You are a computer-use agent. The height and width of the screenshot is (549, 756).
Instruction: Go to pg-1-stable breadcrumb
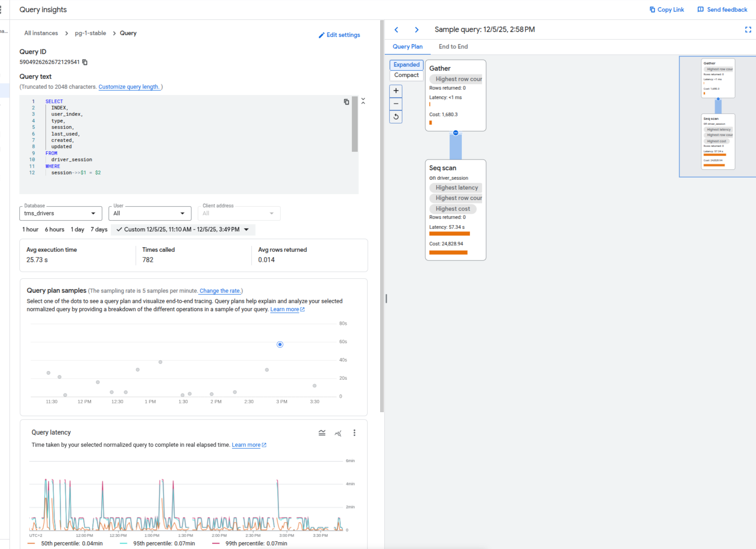(x=90, y=33)
